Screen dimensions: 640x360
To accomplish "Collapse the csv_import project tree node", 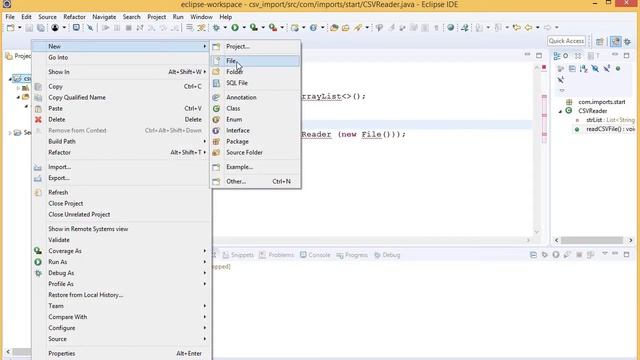I will click(10, 79).
